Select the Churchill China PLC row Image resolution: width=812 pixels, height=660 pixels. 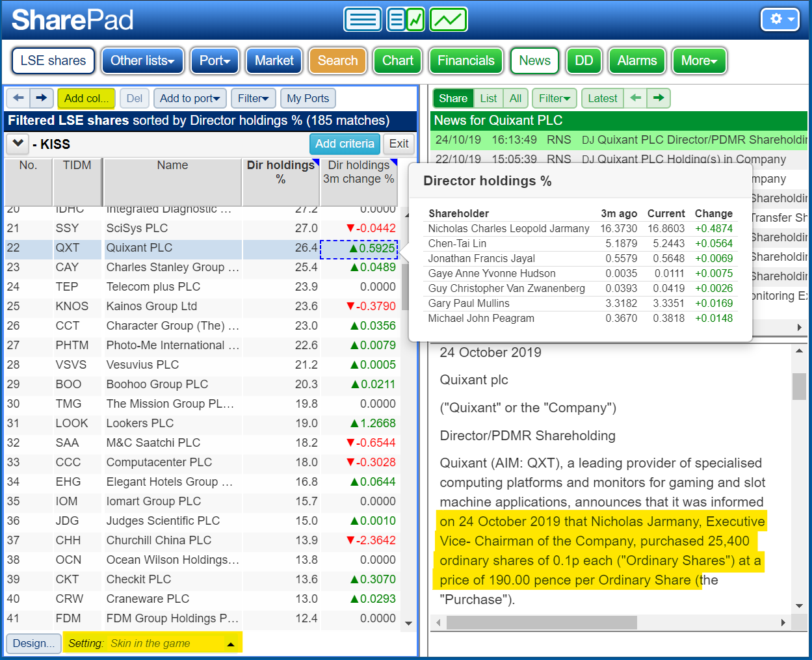[x=202, y=540]
